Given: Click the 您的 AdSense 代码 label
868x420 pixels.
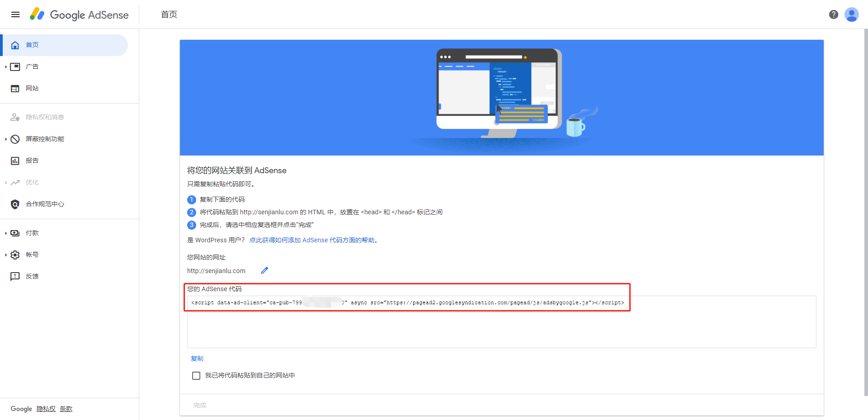Looking at the screenshot, I should pyautogui.click(x=214, y=289).
